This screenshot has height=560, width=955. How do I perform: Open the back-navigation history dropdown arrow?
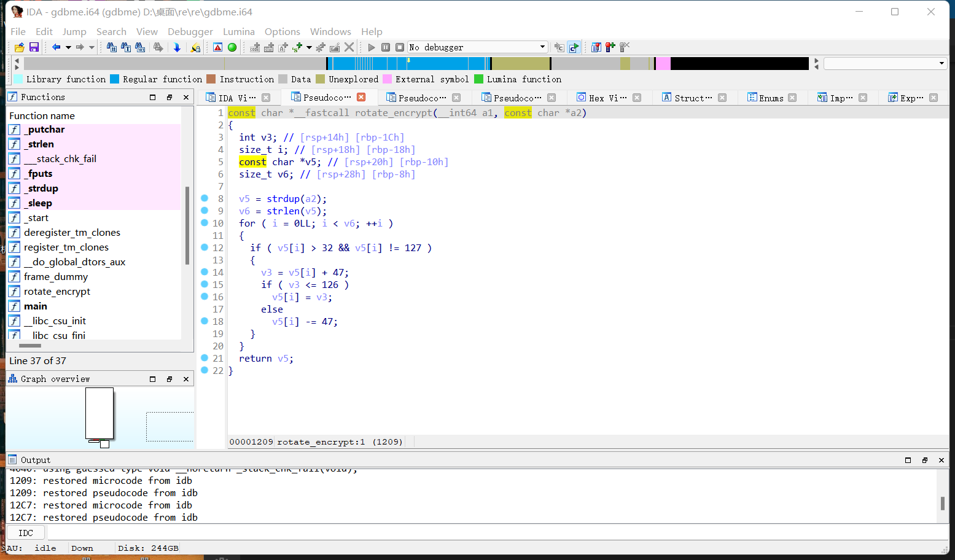click(68, 47)
